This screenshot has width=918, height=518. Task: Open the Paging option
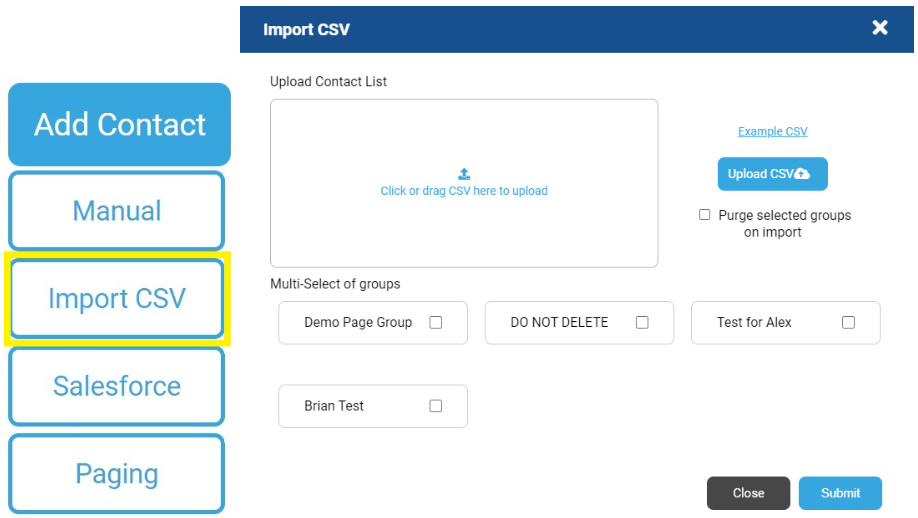click(117, 474)
